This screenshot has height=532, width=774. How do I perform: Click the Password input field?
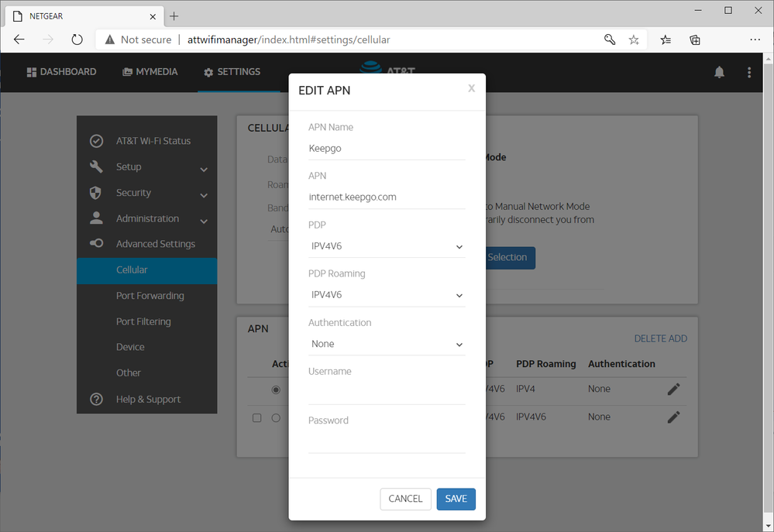(387, 442)
